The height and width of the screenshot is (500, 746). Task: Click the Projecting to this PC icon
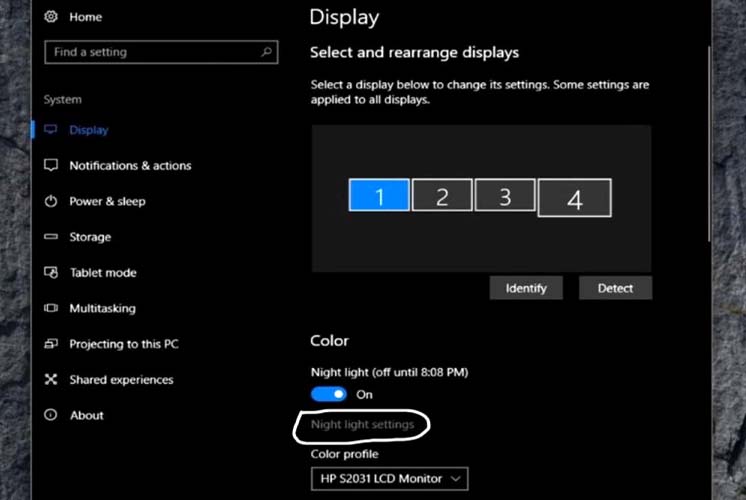51,343
